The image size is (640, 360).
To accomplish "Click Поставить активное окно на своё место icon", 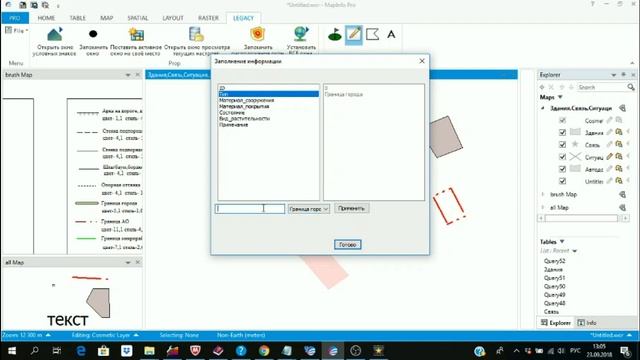I will pos(136,34).
